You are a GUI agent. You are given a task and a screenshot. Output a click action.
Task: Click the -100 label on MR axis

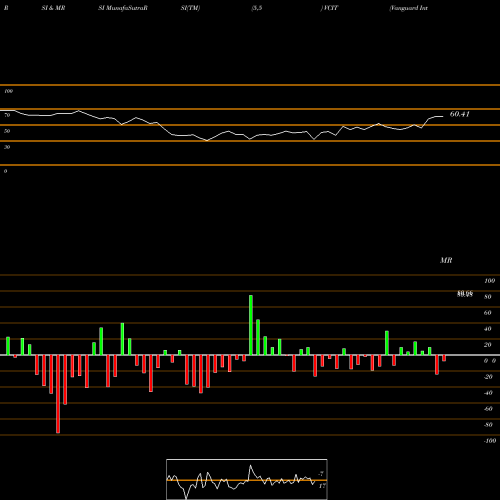pos(490,441)
